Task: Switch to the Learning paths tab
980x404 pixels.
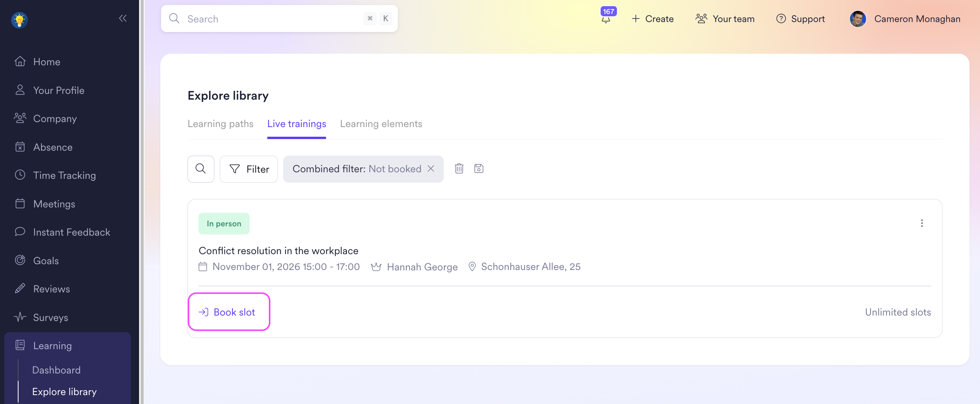Action: (220, 124)
